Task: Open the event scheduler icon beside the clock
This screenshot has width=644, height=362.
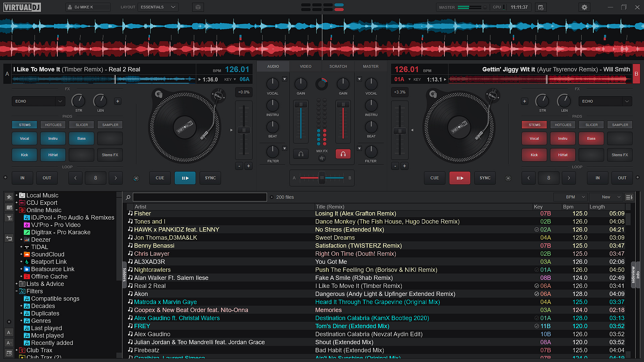Action: 540,7
